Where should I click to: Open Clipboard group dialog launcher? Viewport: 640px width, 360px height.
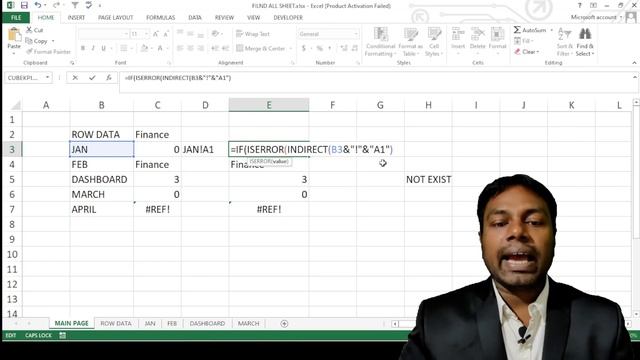(x=72, y=63)
